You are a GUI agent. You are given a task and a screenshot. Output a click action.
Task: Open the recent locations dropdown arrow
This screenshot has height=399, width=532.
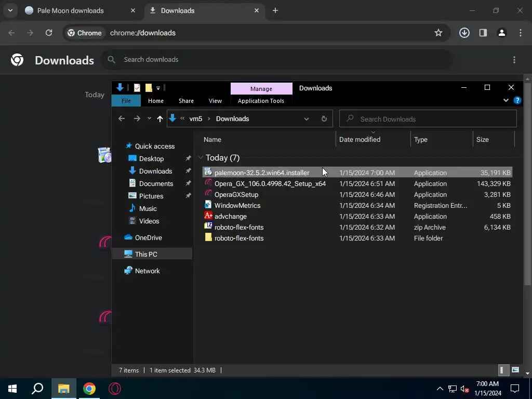coord(149,119)
